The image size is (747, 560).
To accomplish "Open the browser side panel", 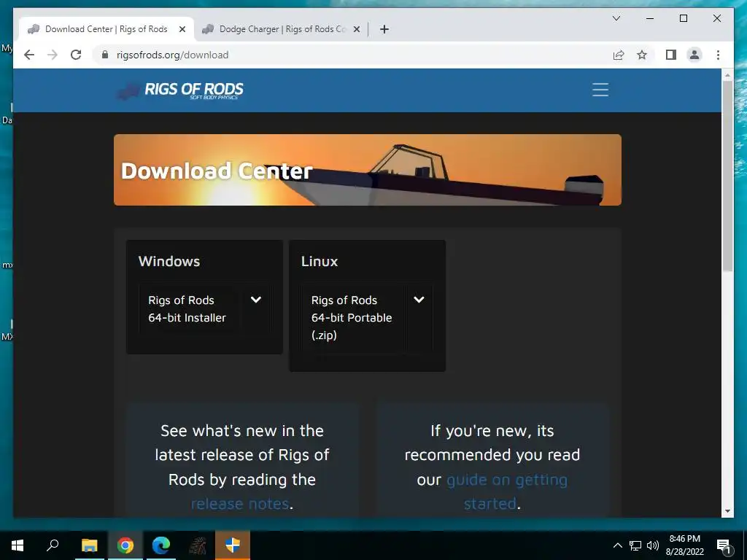I will (671, 55).
